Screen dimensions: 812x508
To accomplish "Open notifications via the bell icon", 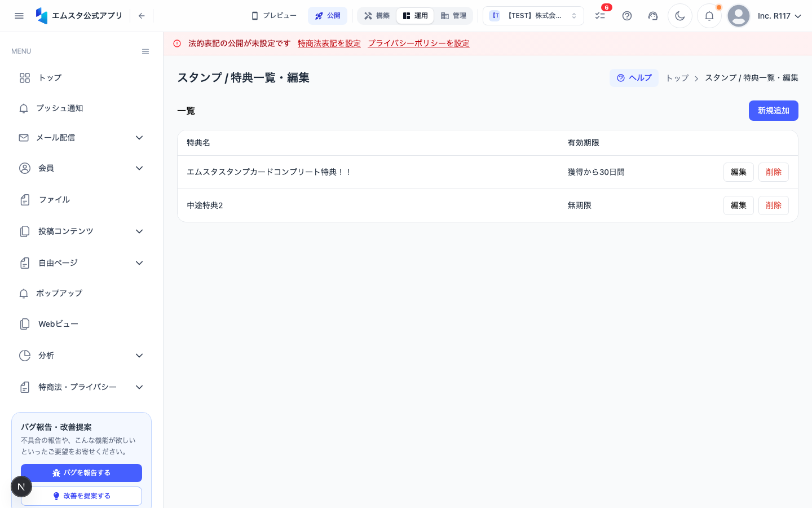I will tap(709, 16).
